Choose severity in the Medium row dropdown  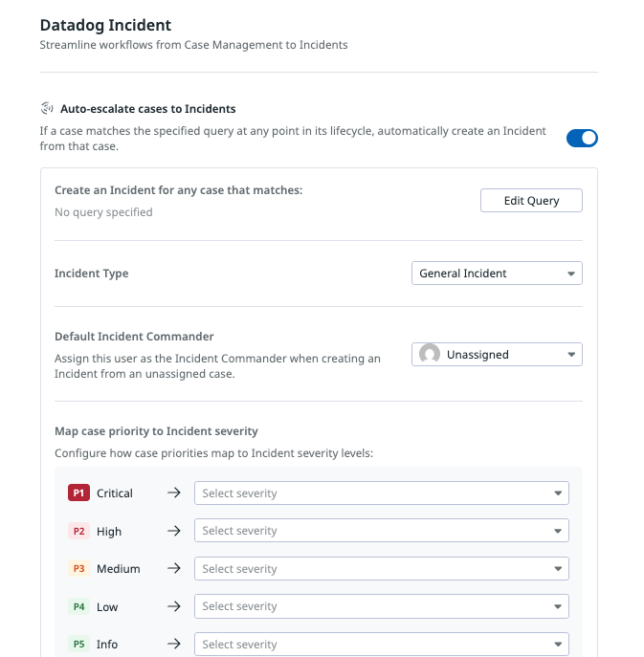pos(381,569)
